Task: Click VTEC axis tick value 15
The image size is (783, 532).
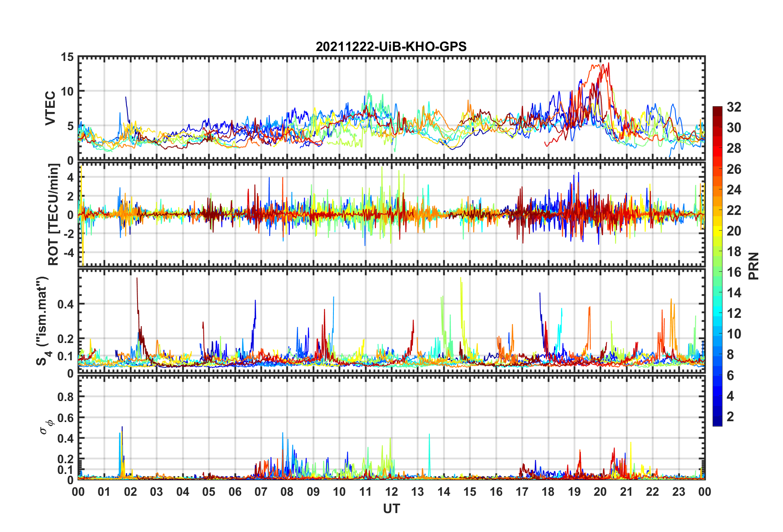Action: 67,57
